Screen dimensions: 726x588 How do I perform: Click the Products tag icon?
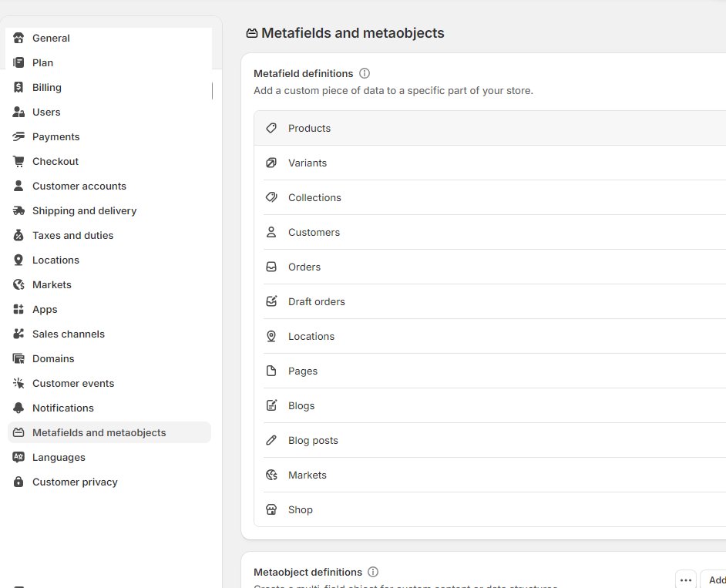[x=271, y=129]
